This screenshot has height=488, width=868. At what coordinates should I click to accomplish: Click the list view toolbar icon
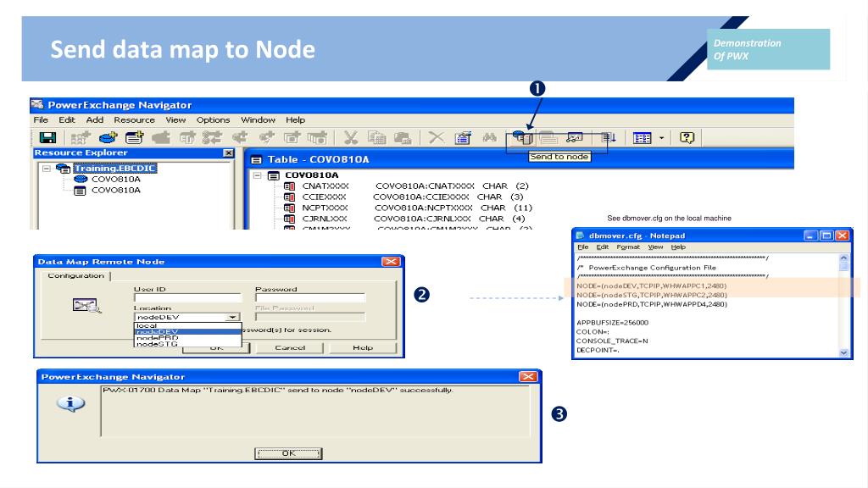pos(643,138)
